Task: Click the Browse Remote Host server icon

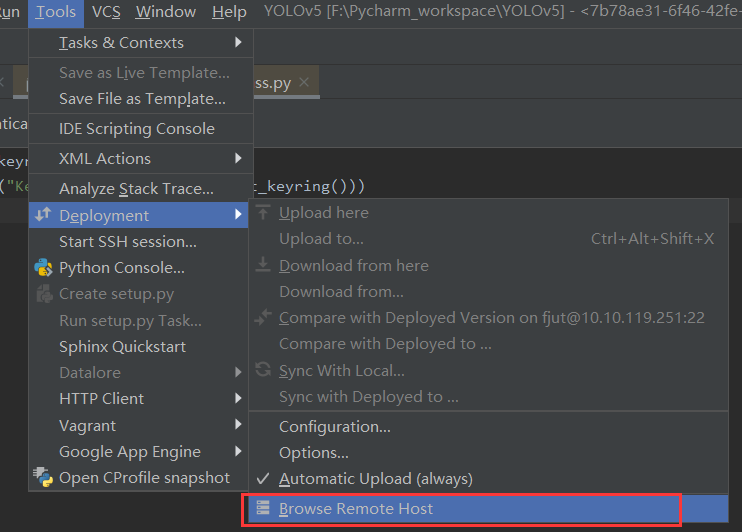Action: (263, 508)
